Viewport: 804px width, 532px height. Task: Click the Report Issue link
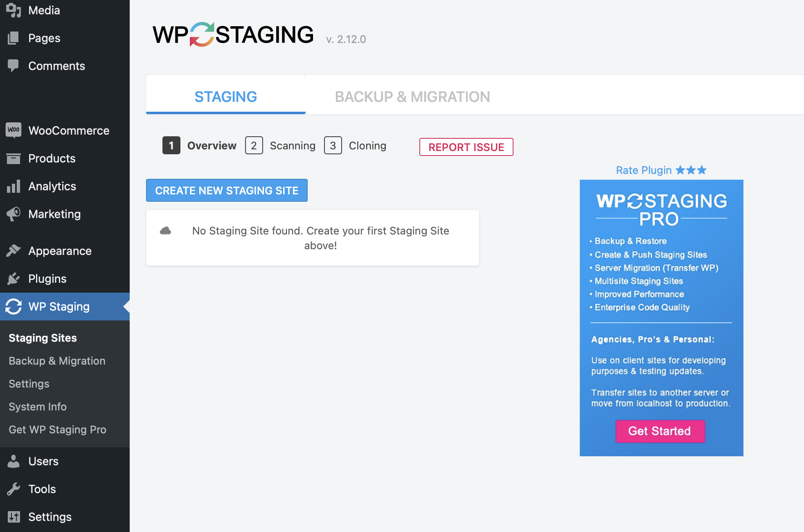point(466,147)
